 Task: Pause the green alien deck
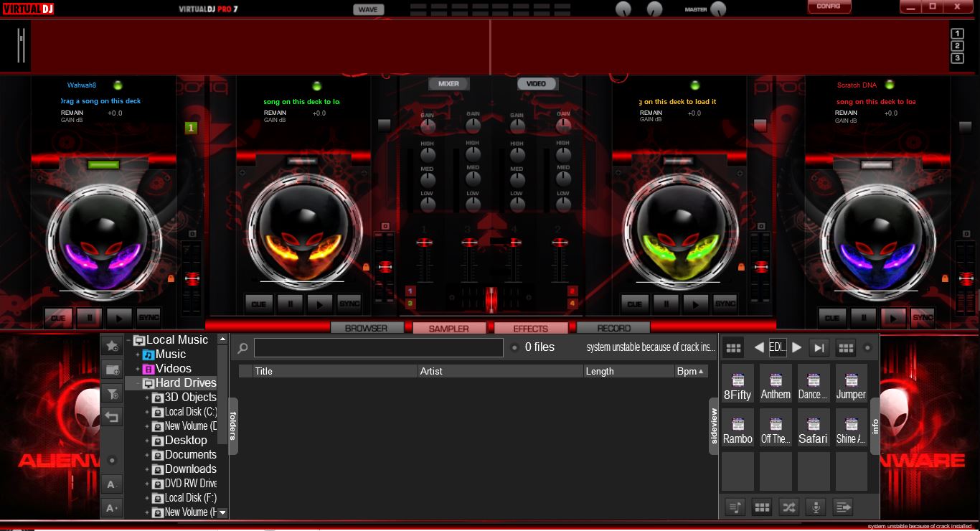tap(666, 304)
